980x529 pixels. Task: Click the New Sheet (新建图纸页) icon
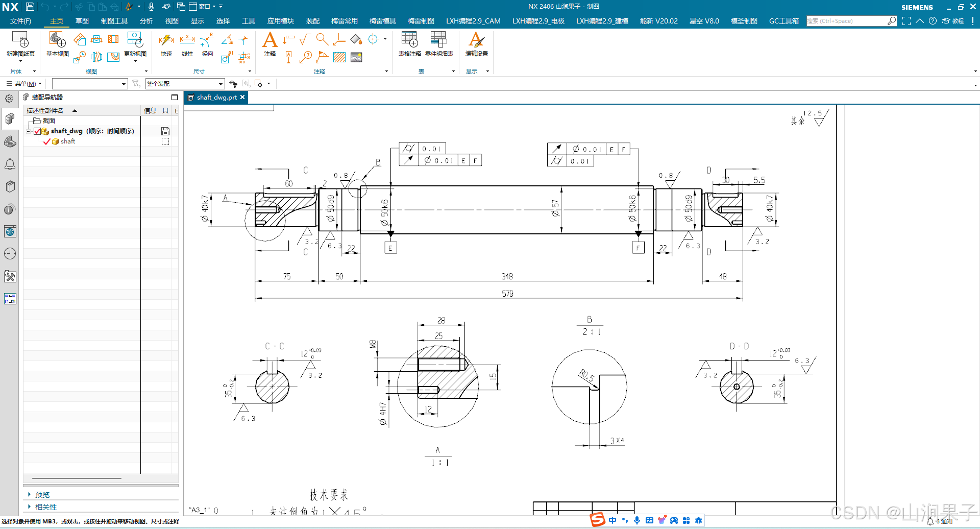pyautogui.click(x=20, y=39)
